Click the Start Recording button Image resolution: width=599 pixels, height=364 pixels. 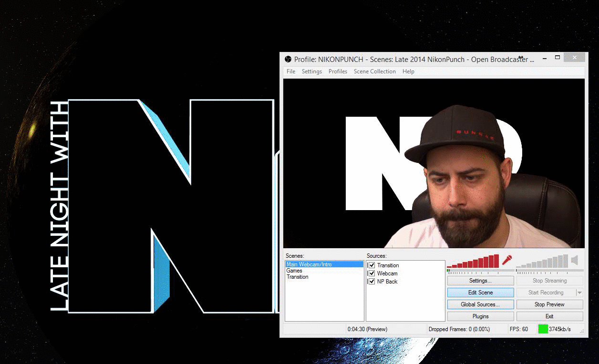coord(546,293)
